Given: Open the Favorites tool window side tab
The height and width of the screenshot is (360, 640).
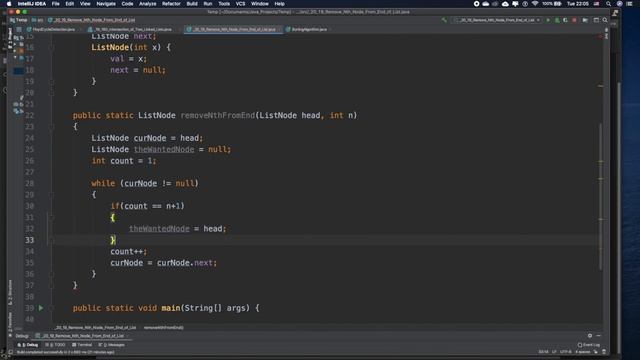Looking at the screenshot, I should pyautogui.click(x=10, y=323).
